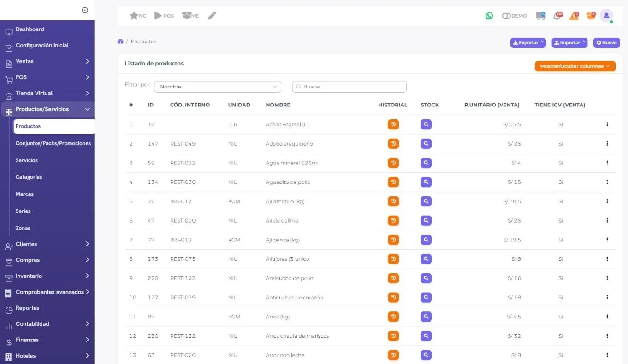Select Zonas in the sidebar
The height and width of the screenshot is (364, 628).
coord(23,228)
